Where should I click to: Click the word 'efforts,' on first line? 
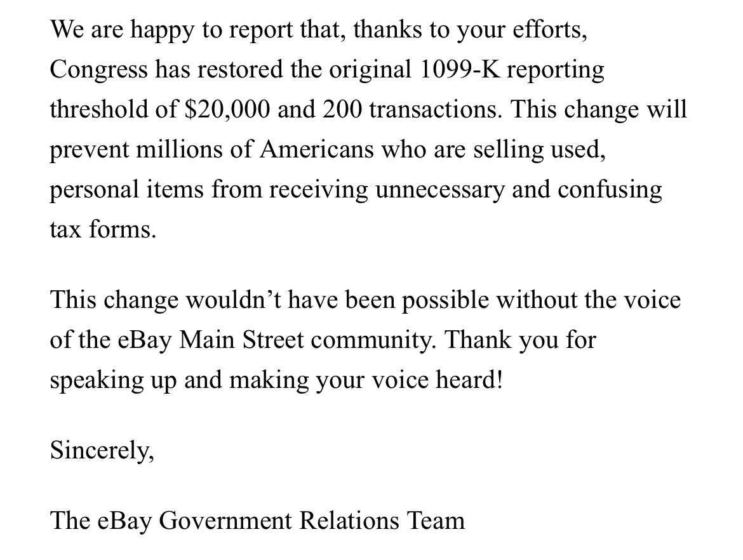pos(550,29)
